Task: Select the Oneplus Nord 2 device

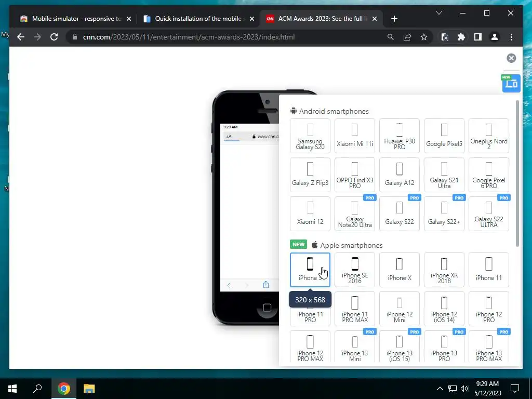Action: [x=489, y=136]
